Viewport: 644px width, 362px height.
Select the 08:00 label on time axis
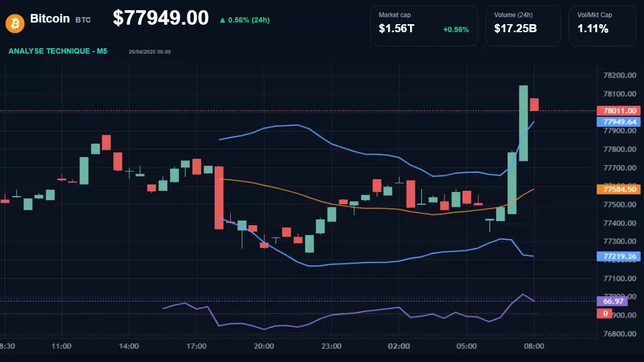(533, 346)
